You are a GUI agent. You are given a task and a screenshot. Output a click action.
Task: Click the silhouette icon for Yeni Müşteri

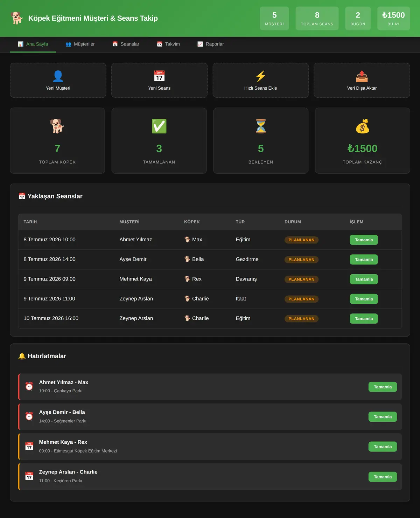pyautogui.click(x=58, y=76)
